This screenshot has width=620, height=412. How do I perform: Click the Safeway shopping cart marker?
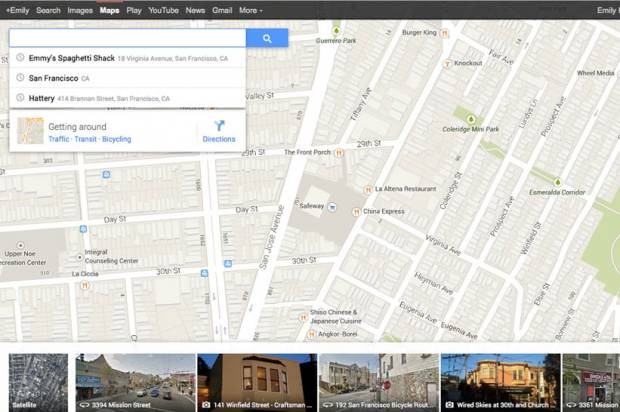tap(332, 207)
